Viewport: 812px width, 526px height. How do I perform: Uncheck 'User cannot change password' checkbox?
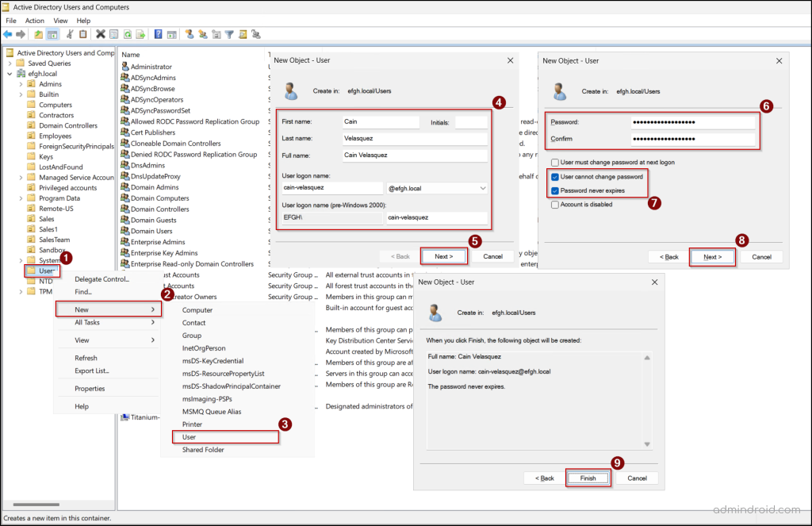tap(555, 176)
